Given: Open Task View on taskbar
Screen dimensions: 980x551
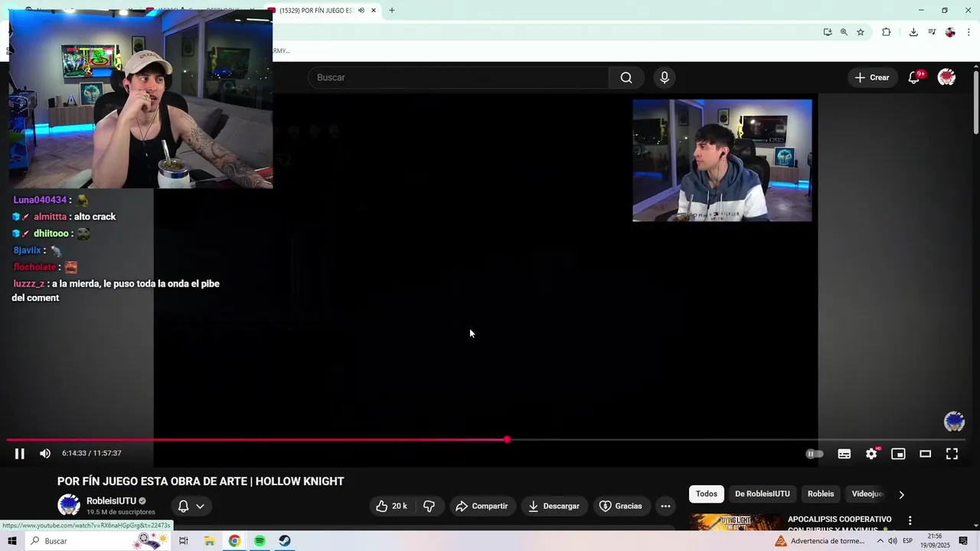Looking at the screenshot, I should click(x=184, y=541).
